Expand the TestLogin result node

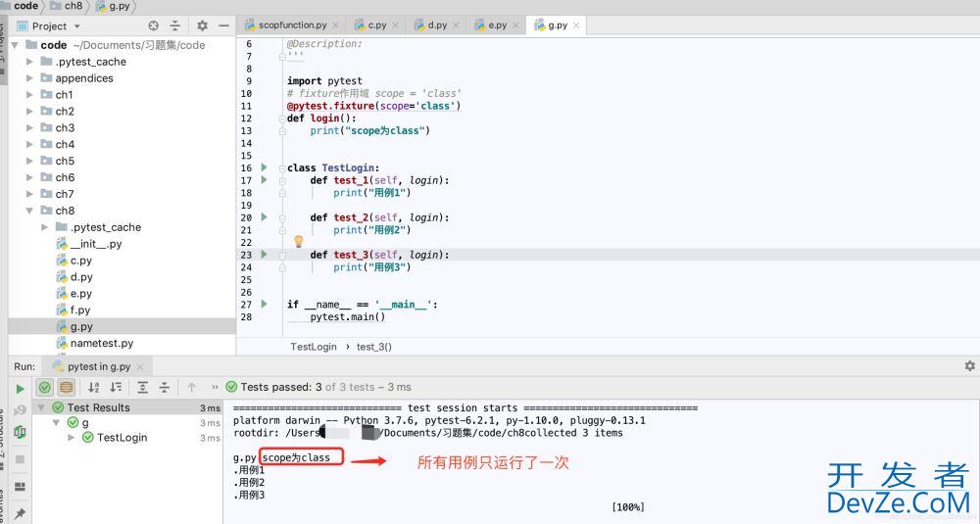71,437
